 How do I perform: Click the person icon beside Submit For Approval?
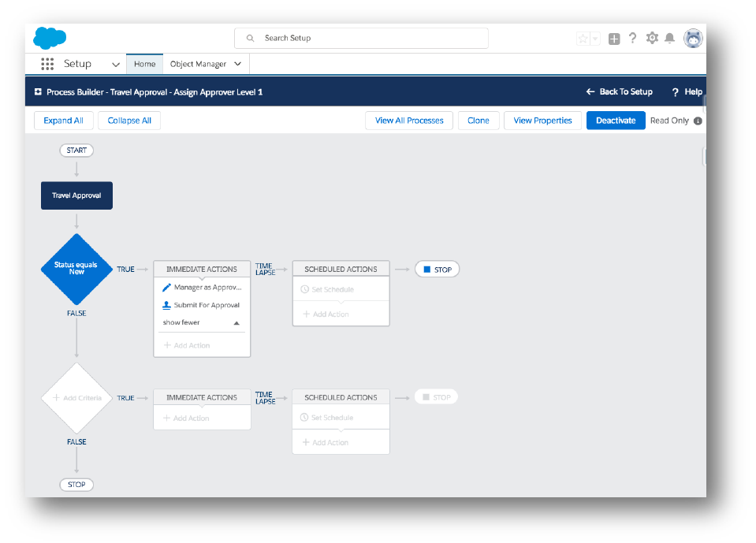pyautogui.click(x=166, y=305)
